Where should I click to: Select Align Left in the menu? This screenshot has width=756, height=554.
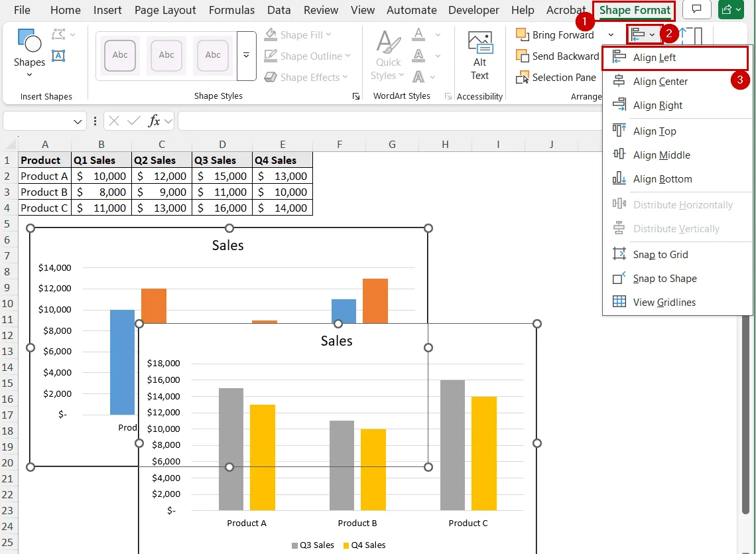pos(676,58)
